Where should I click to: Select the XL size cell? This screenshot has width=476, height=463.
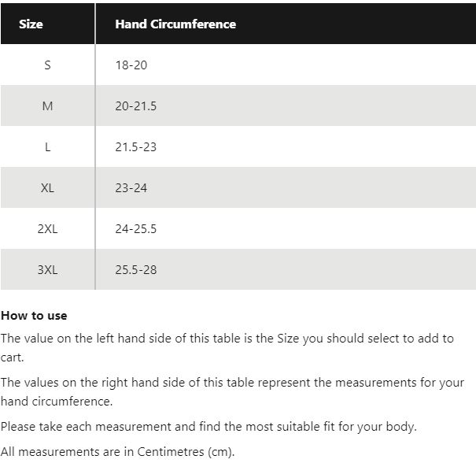[x=48, y=188]
